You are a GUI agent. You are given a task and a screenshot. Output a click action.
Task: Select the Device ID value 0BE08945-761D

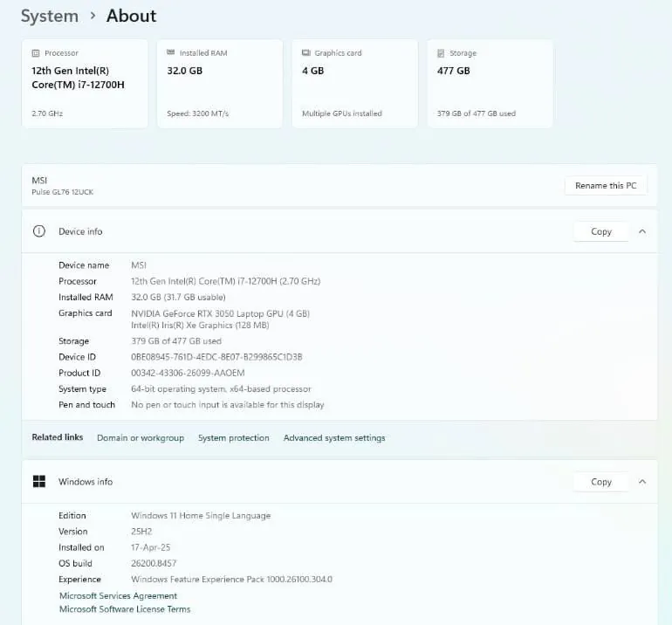(x=216, y=357)
